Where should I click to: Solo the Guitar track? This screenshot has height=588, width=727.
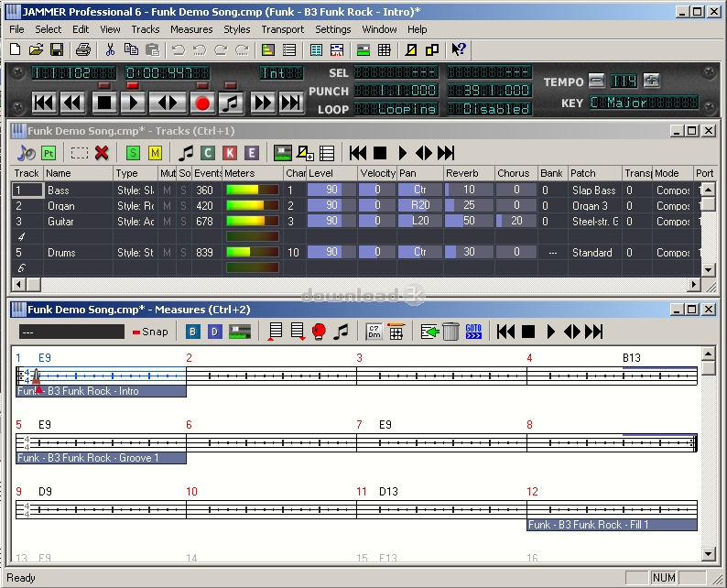(184, 222)
